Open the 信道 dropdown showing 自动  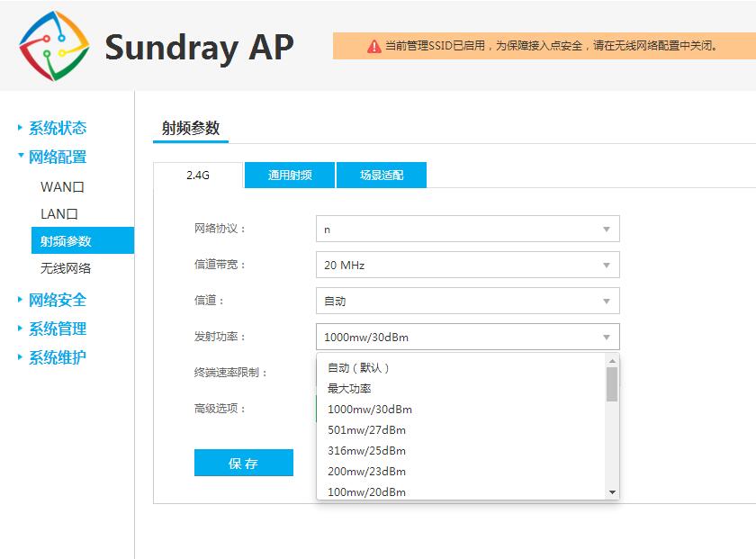pos(468,301)
